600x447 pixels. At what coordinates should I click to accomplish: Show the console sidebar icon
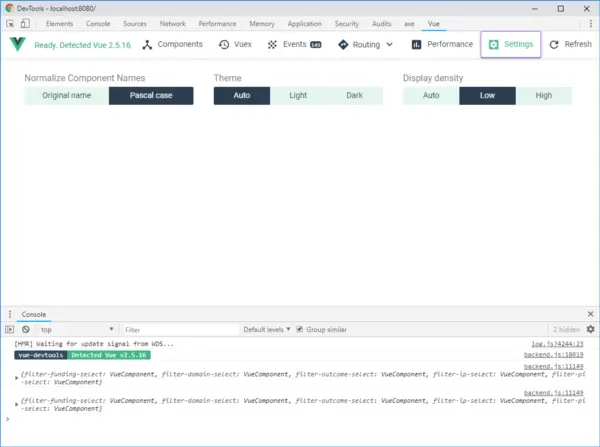tap(10, 330)
